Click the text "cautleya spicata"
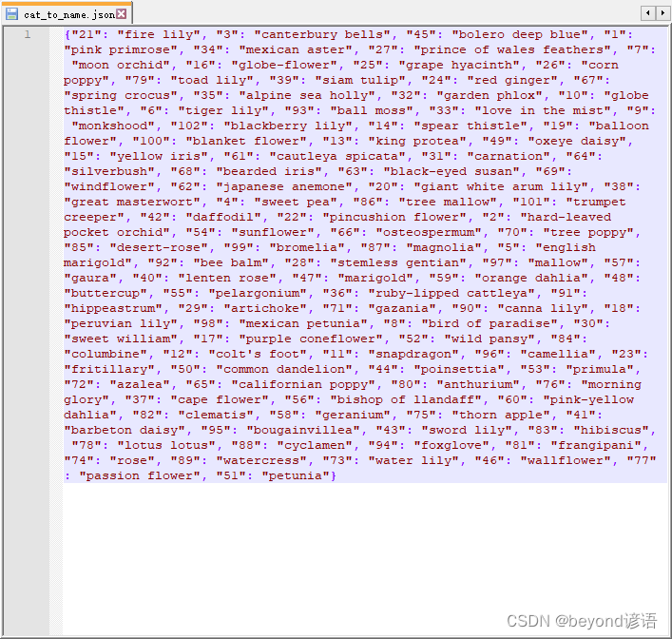The image size is (672, 639). click(x=336, y=157)
